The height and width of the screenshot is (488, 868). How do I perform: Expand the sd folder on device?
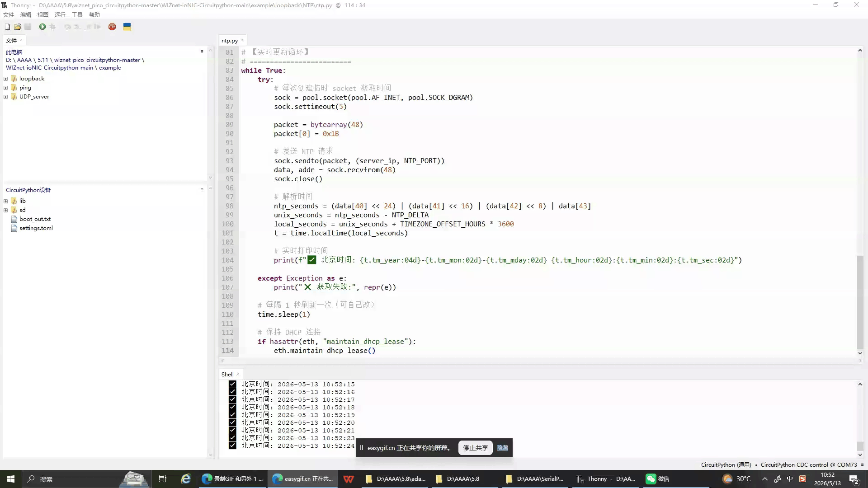point(5,210)
